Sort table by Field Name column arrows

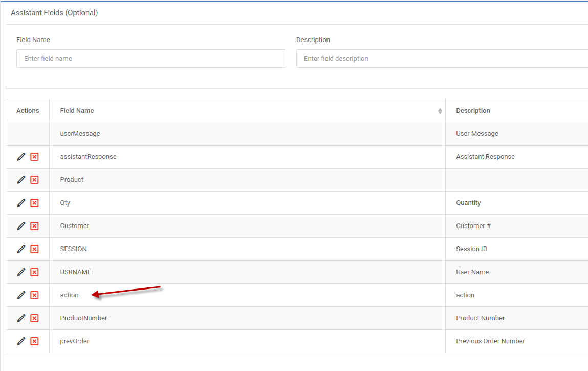[x=440, y=111]
